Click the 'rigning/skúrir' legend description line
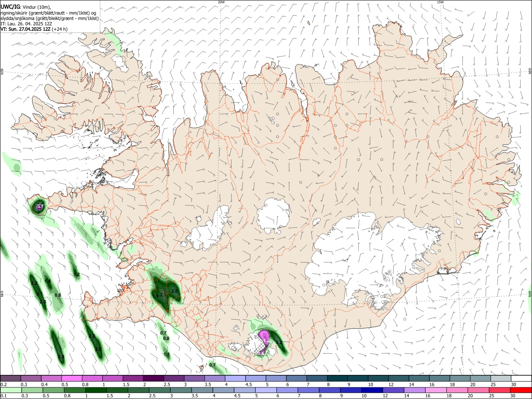 (49, 12)
